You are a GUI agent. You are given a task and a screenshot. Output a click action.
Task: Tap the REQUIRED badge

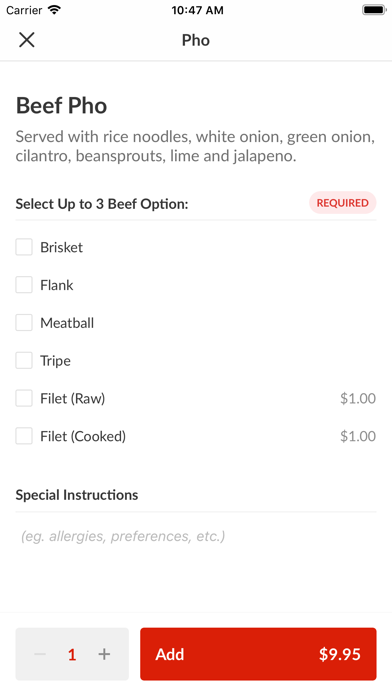(x=342, y=203)
